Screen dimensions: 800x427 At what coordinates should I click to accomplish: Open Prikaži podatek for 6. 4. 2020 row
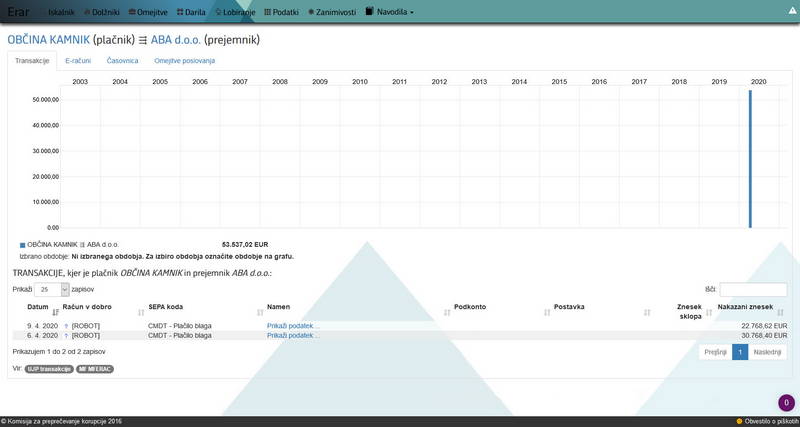coord(293,336)
